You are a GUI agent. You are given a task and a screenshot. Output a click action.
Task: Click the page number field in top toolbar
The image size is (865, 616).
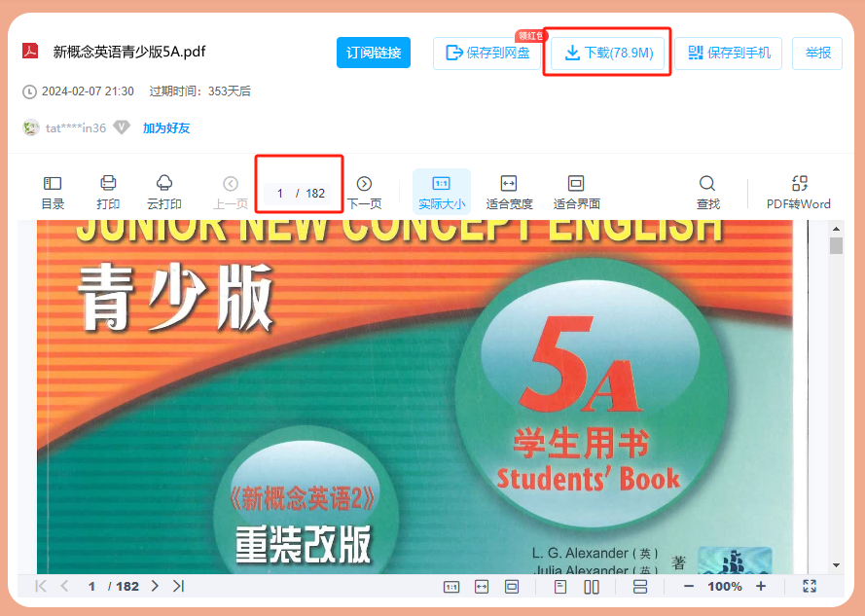pyautogui.click(x=280, y=193)
